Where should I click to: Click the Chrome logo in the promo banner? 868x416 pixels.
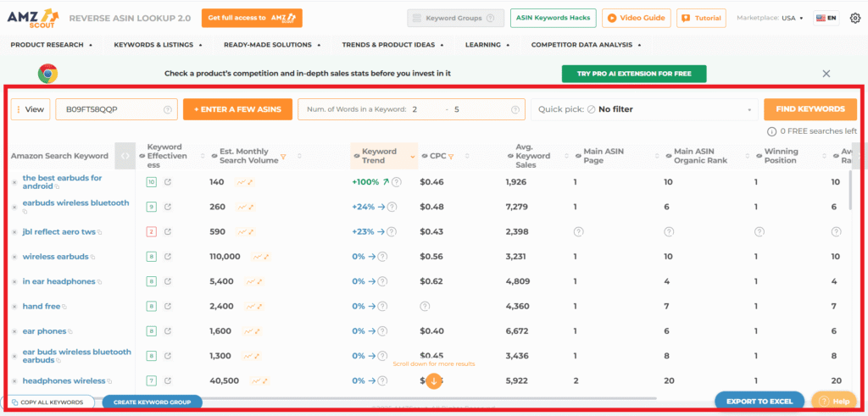[48, 74]
